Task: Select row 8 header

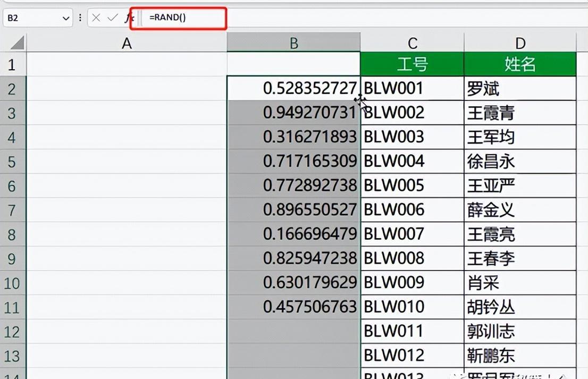Action: (x=12, y=234)
